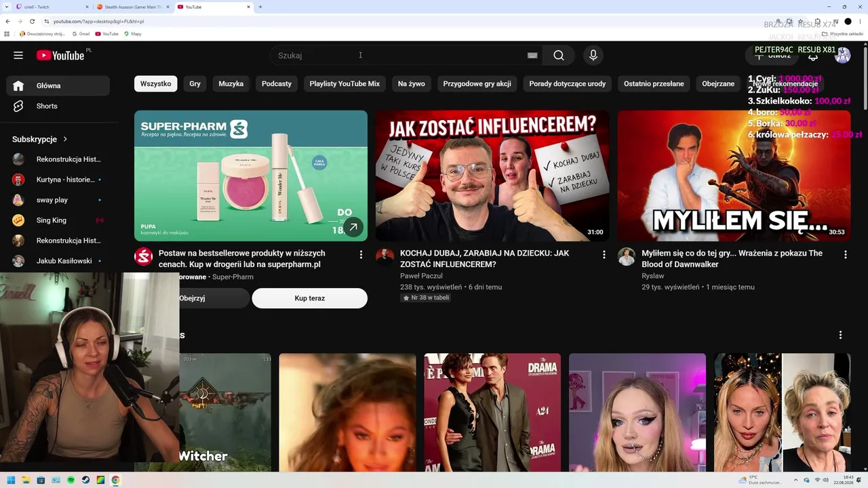Select the Porady dotyczące urody chip
Screen dimensions: 868x488
(x=568, y=83)
